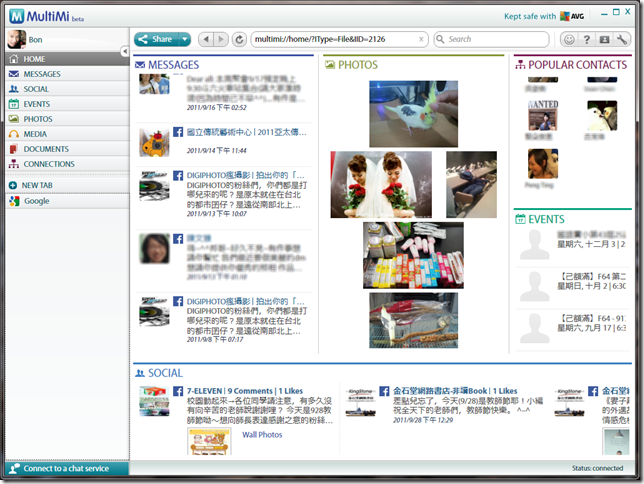Go back using the back arrow
The width and height of the screenshot is (644, 484).
tap(205, 40)
